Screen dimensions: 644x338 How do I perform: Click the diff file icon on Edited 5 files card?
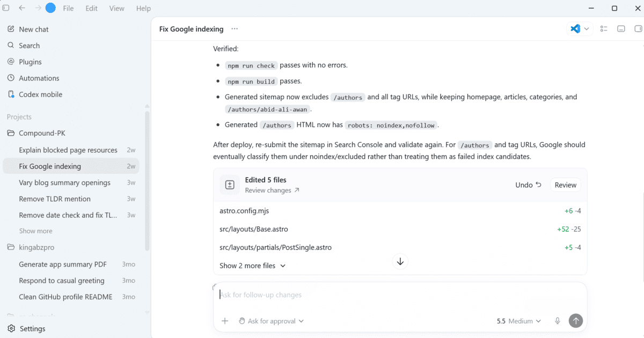[x=230, y=185]
